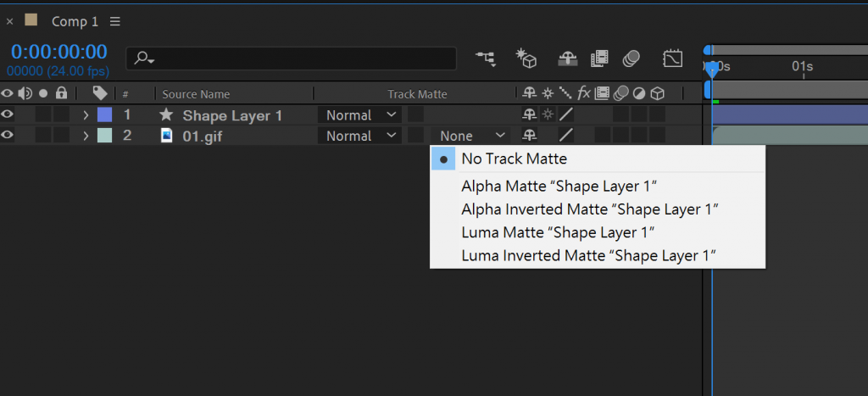Open the Comp 1 panel menu
This screenshot has height=396, width=868.
point(115,20)
